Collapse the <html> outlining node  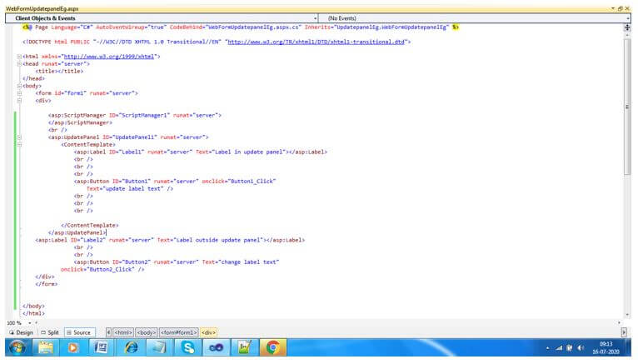[x=19, y=57]
